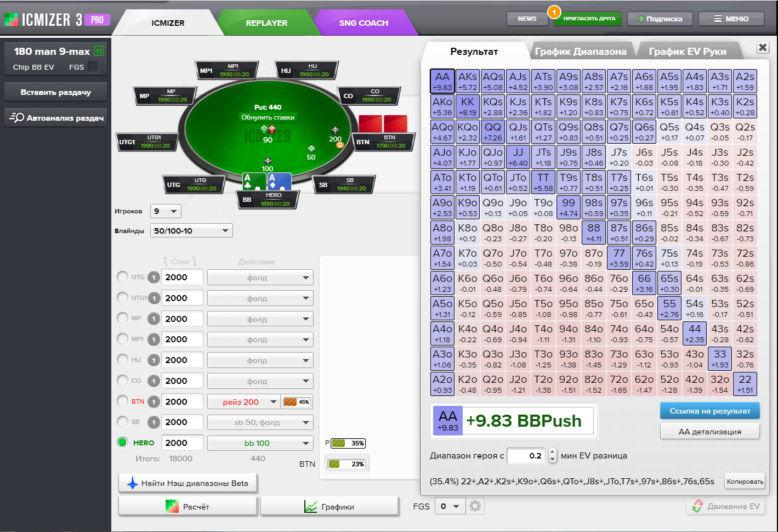Click the ICMIZER 3 PRO logo

pyautogui.click(x=57, y=20)
